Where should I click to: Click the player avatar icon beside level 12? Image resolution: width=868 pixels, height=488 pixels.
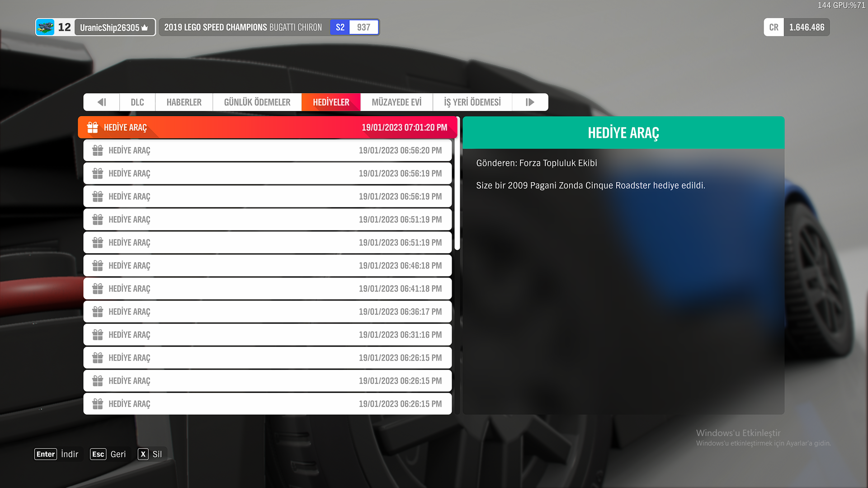click(45, 27)
